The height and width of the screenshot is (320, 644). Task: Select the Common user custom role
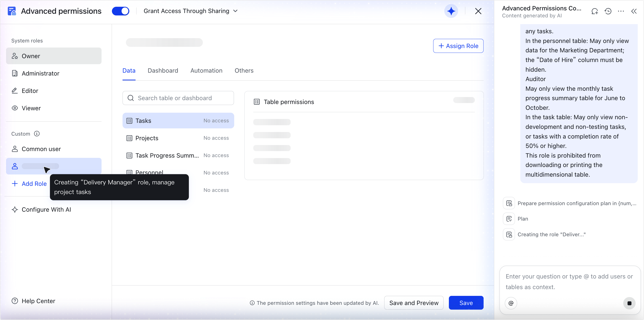(54, 149)
